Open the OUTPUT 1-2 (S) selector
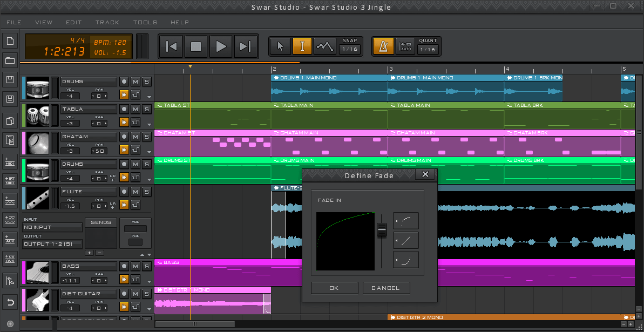The height and width of the screenshot is (332, 644). (52, 244)
